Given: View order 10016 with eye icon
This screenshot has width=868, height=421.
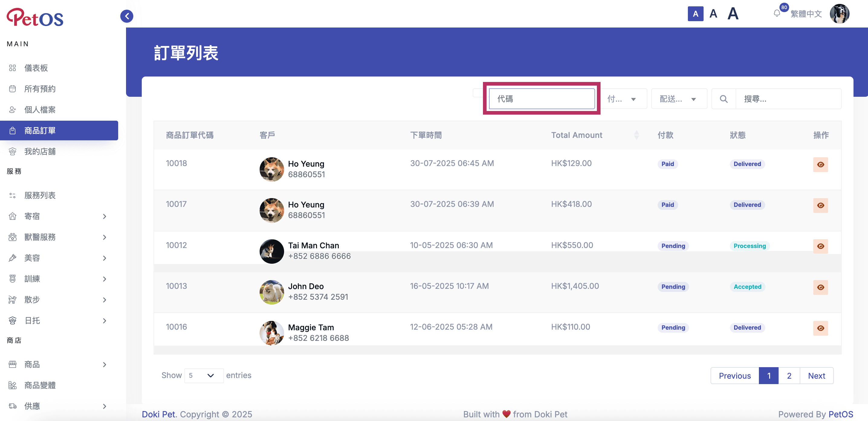Looking at the screenshot, I should 821,328.
